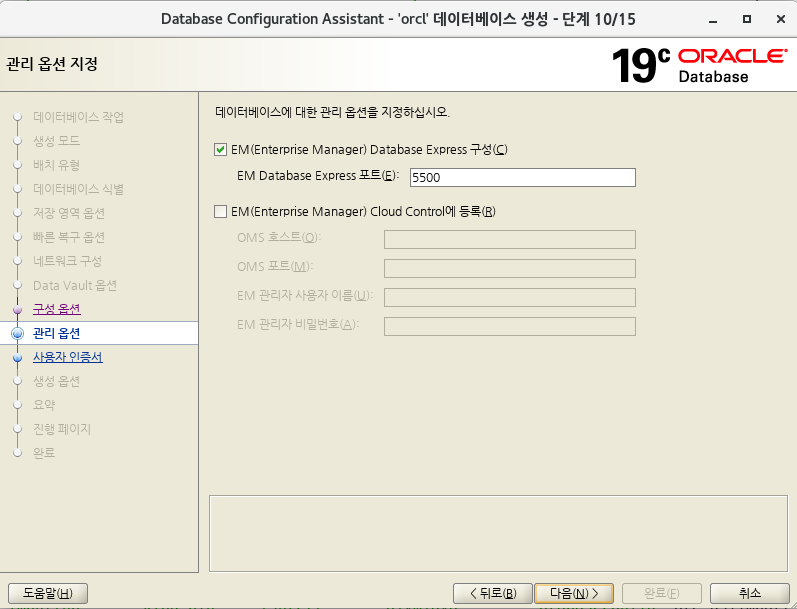Cancel the wizard with 취소

point(749,593)
